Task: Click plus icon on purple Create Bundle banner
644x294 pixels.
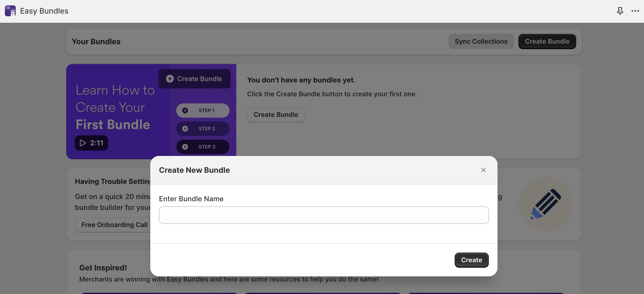Action: (x=170, y=79)
